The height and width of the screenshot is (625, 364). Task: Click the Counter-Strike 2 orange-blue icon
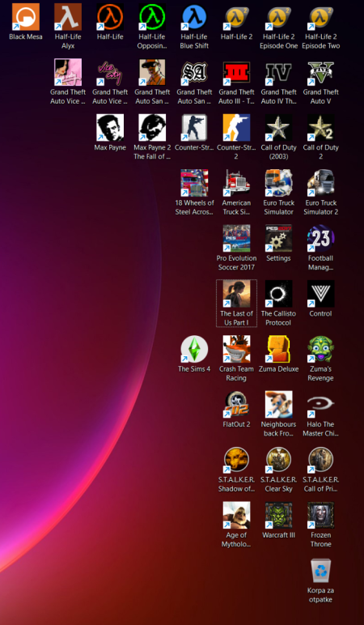[x=236, y=128]
